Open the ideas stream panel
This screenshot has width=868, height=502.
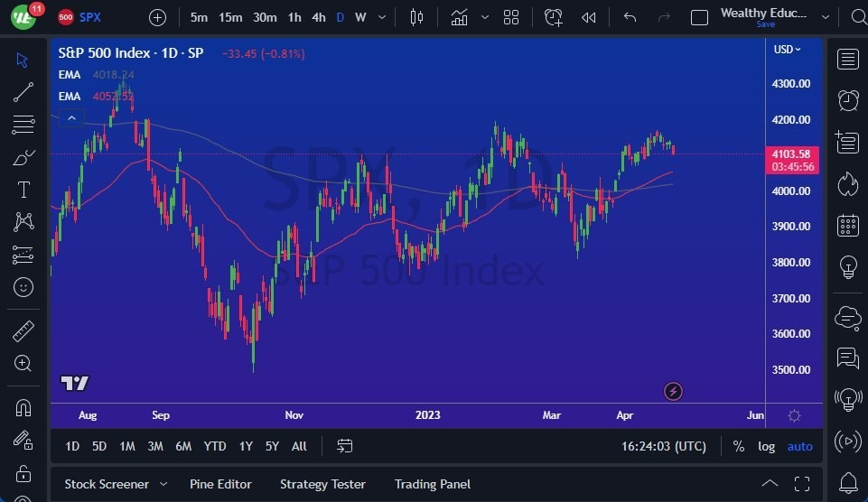pyautogui.click(x=848, y=400)
